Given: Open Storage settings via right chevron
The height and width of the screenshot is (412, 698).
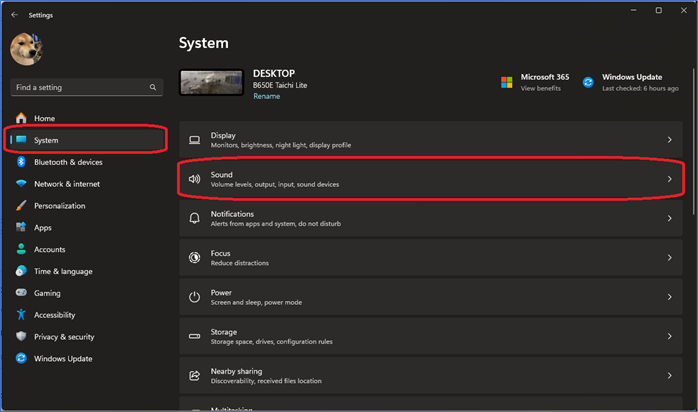Looking at the screenshot, I should point(669,336).
